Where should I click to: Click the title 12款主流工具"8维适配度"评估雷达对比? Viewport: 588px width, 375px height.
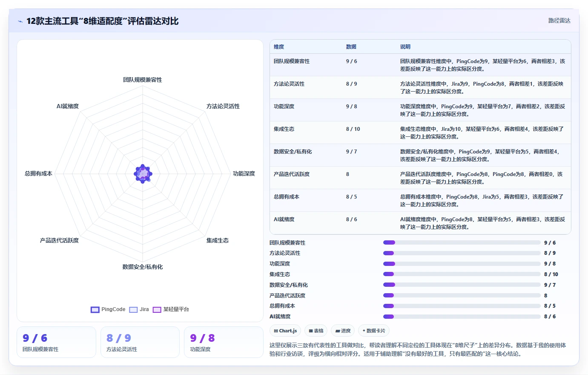click(x=103, y=21)
